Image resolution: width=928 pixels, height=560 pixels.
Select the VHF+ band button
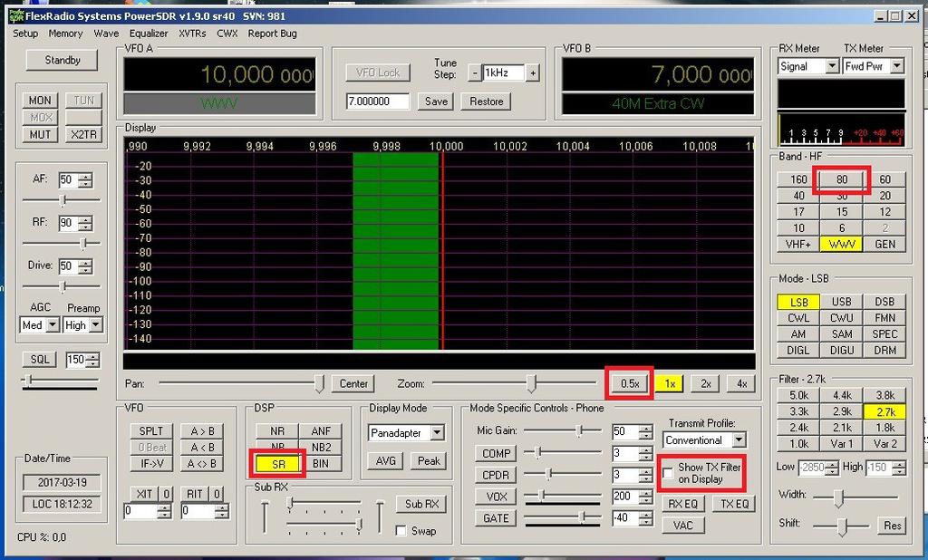coord(798,244)
